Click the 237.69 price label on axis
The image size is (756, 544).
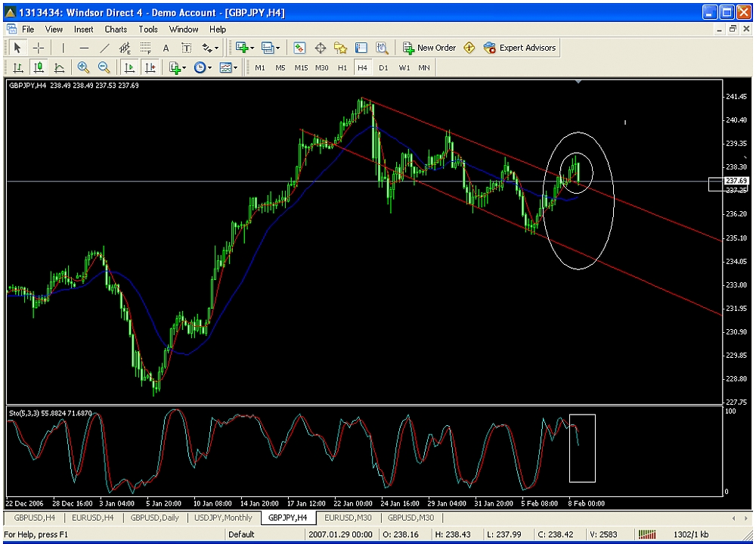pyautogui.click(x=736, y=181)
